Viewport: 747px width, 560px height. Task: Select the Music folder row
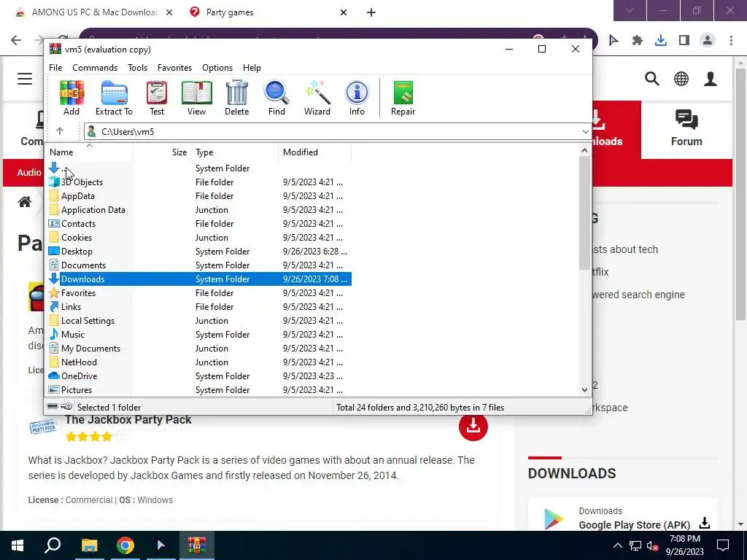[198, 334]
